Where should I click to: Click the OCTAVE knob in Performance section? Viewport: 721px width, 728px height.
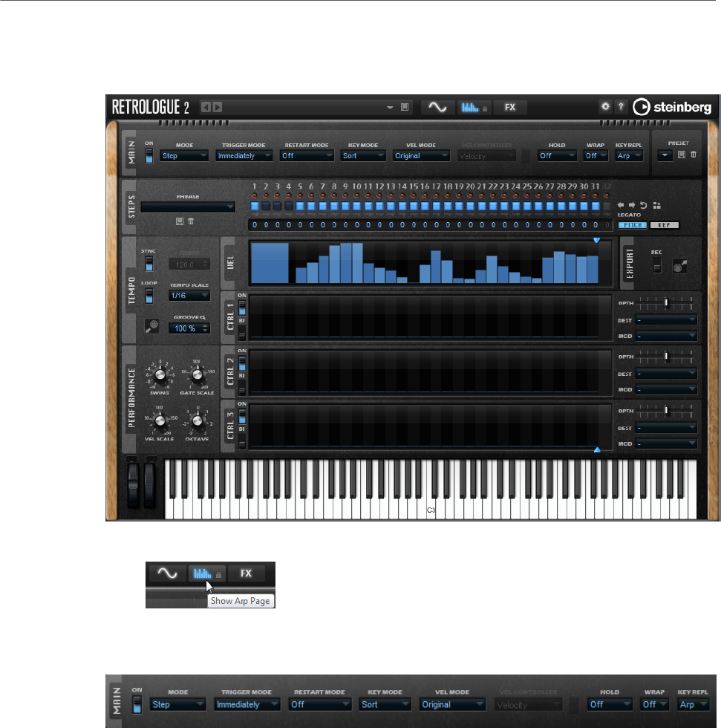[198, 420]
